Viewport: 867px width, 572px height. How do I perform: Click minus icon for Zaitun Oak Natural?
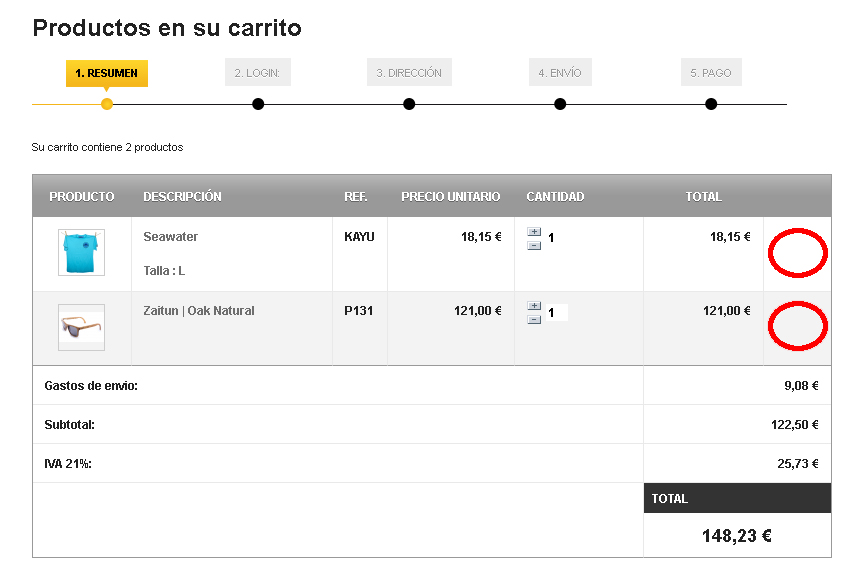(534, 319)
